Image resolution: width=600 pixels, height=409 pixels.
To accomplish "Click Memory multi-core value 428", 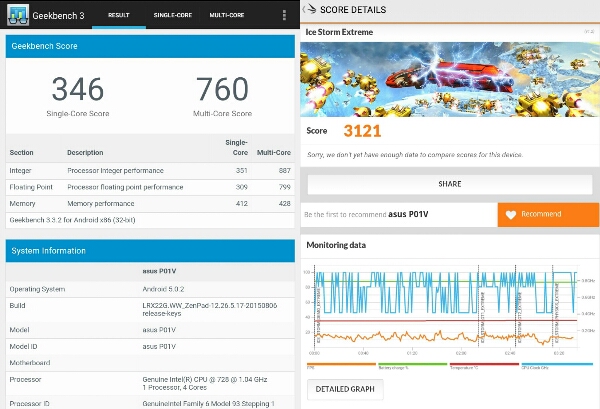I will [285, 204].
